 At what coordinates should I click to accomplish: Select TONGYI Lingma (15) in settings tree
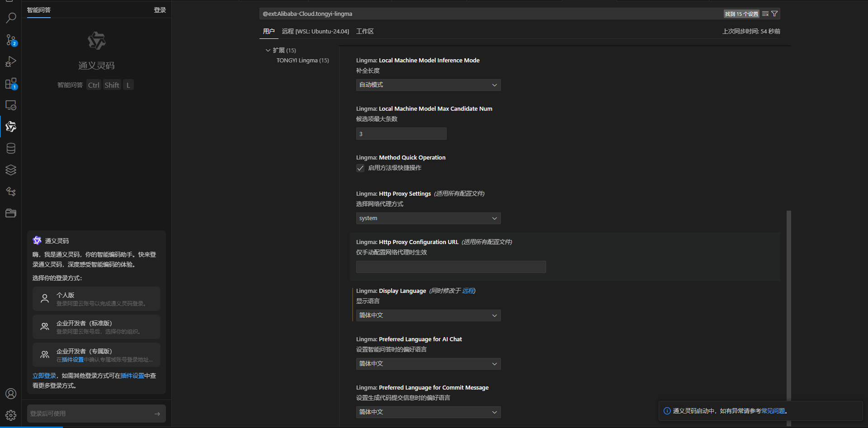303,61
